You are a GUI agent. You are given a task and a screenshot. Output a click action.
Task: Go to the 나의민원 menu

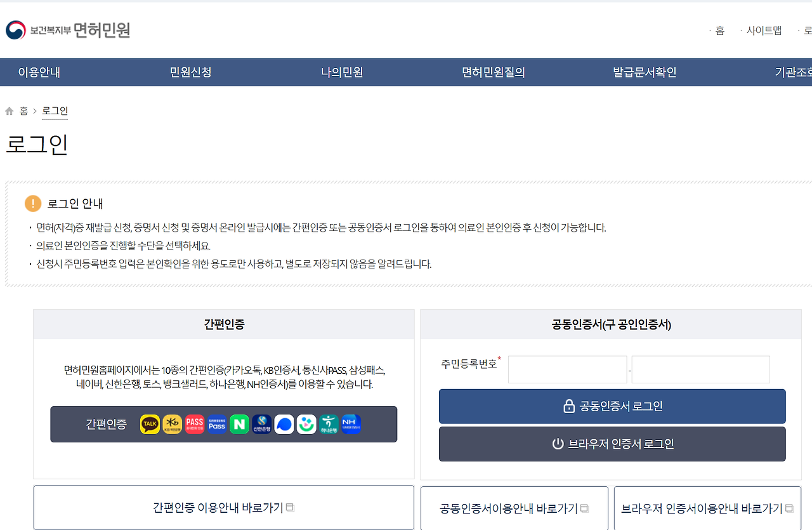[342, 72]
